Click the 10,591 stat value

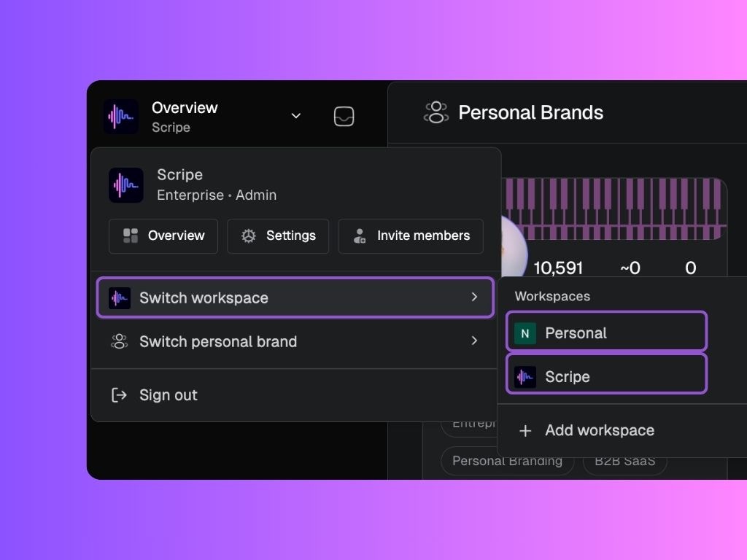[558, 268]
